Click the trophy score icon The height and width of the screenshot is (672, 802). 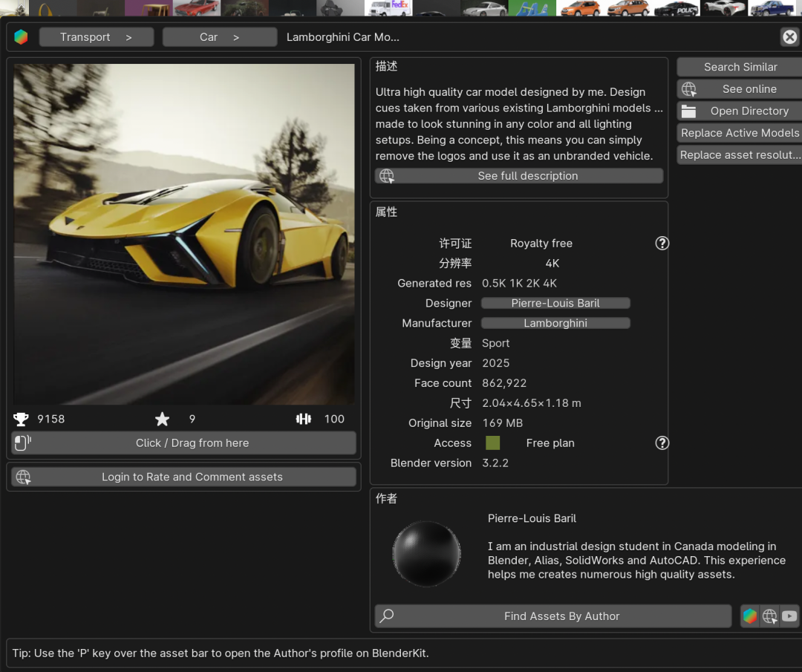tap(21, 420)
